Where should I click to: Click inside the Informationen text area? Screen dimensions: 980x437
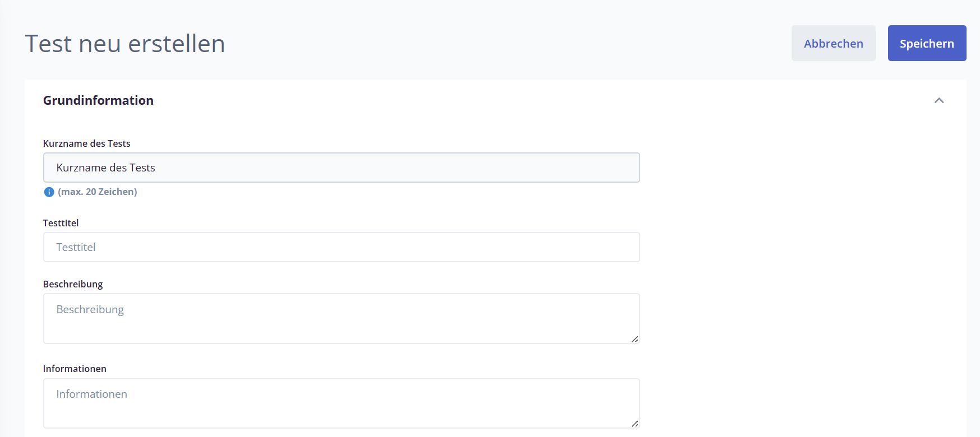click(341, 403)
